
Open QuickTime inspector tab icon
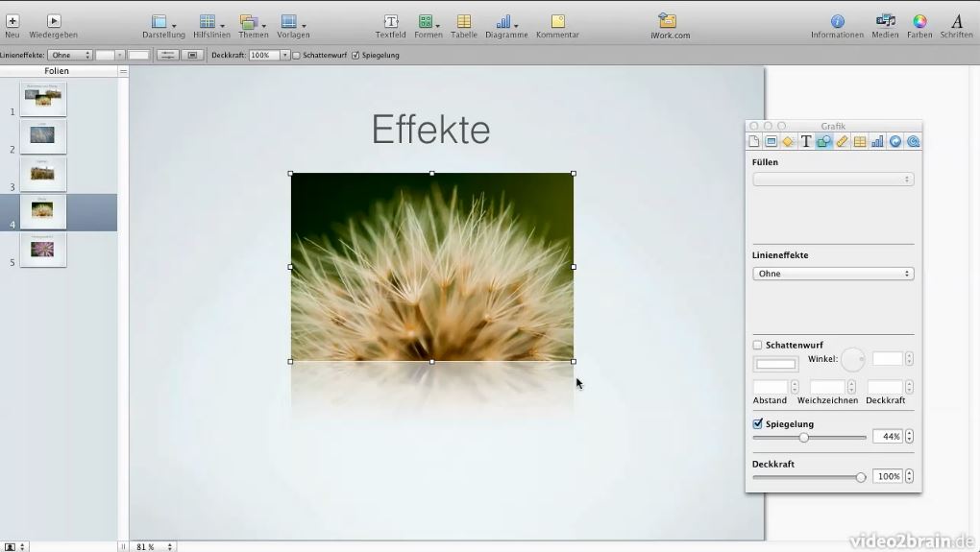913,142
